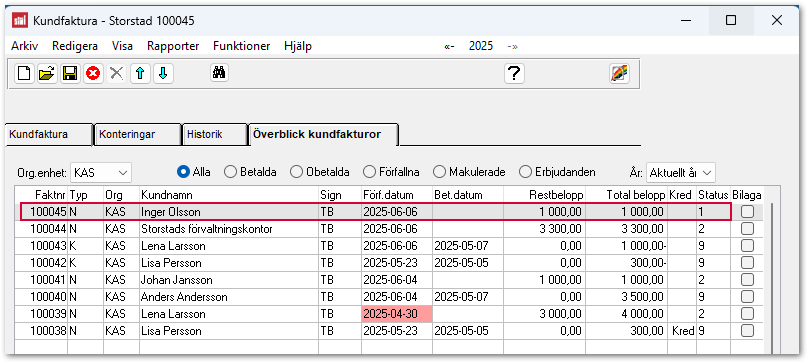Open the År Aktuellt år dropdown

681,172
